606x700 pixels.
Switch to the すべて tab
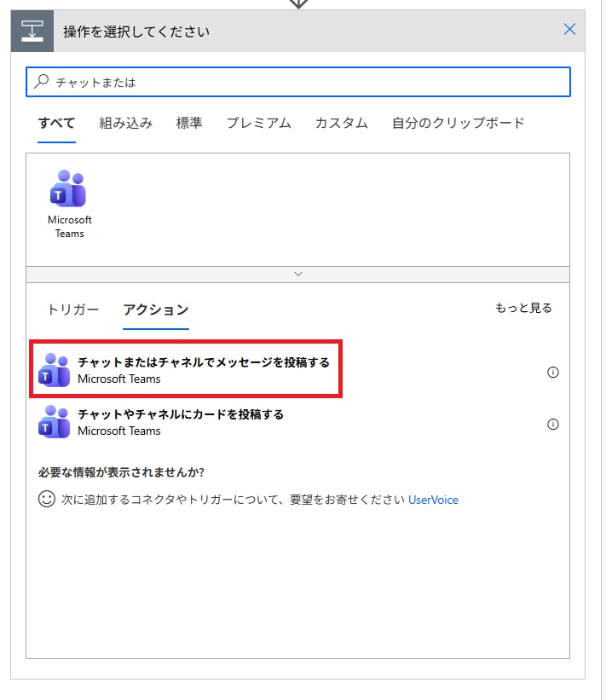(x=56, y=123)
